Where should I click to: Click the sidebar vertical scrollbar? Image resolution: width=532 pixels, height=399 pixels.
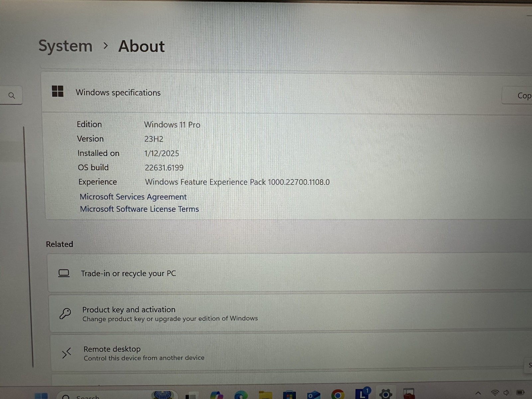pos(28,247)
